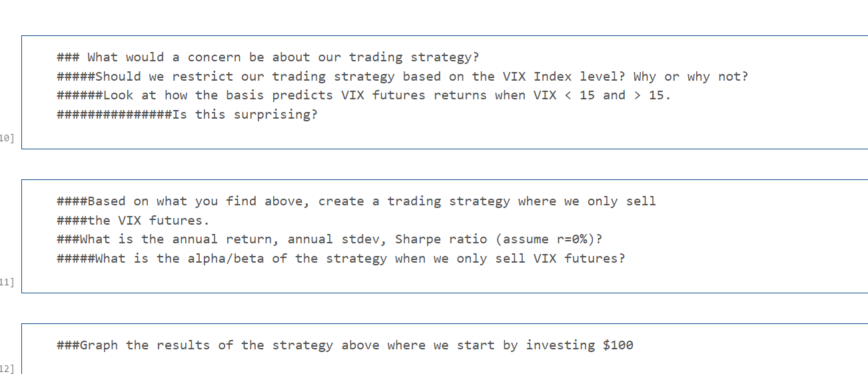
Task: Select the execution count label [11]
Action: [7, 283]
